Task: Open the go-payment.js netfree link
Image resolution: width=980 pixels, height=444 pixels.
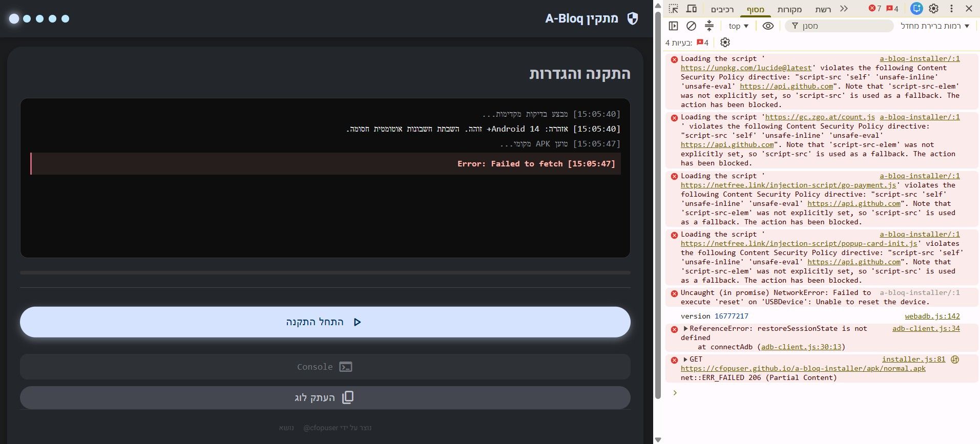Action: point(788,185)
